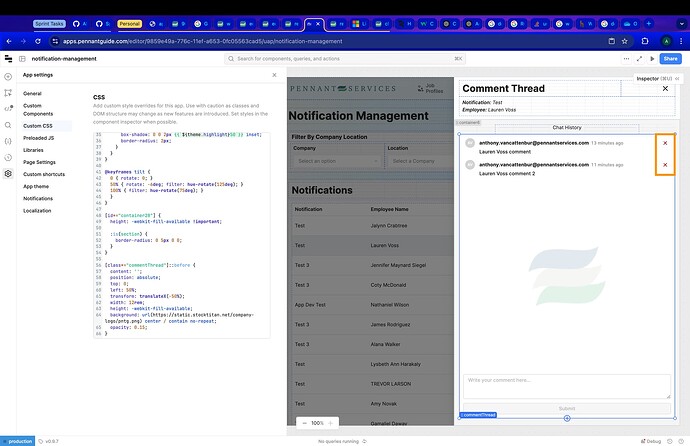Delete the 'Lauren Voss comment' with red X

coord(665,143)
